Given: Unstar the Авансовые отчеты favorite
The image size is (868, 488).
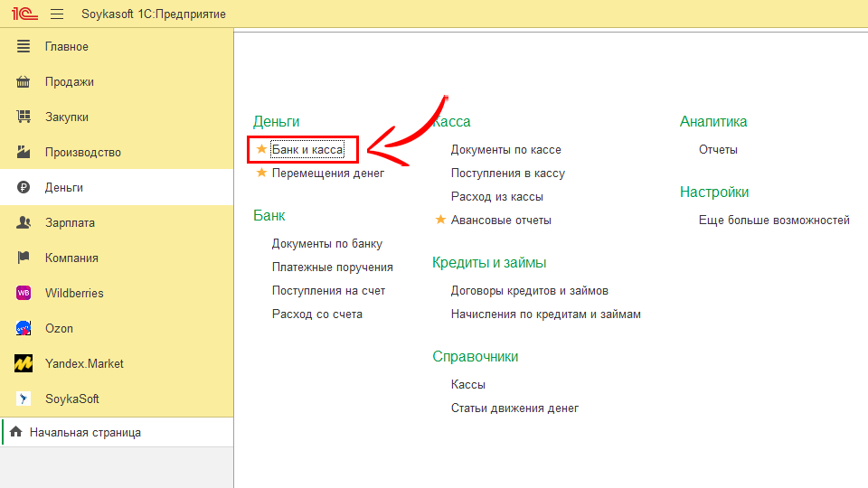Looking at the screenshot, I should 440,220.
